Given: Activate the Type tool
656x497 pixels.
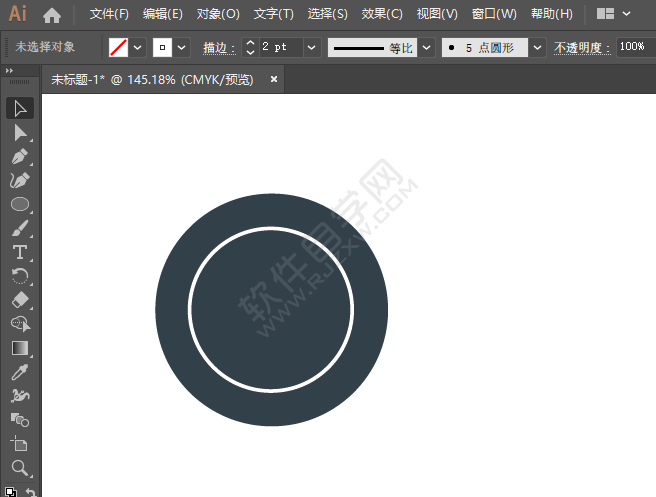Looking at the screenshot, I should 19,252.
